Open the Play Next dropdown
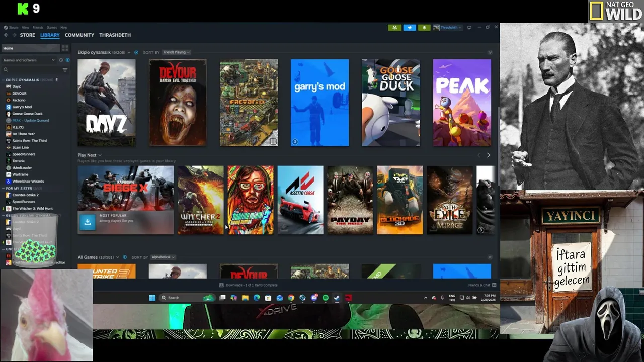The image size is (644, 362). (x=90, y=155)
